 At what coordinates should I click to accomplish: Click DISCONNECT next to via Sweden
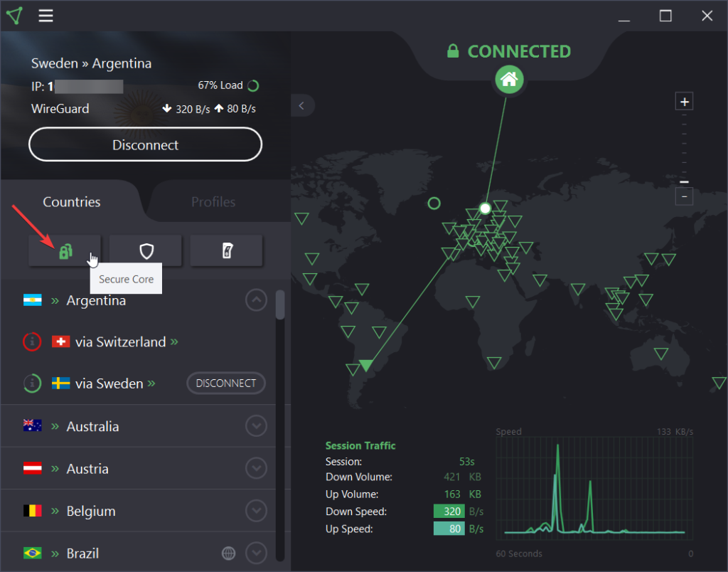coord(226,383)
